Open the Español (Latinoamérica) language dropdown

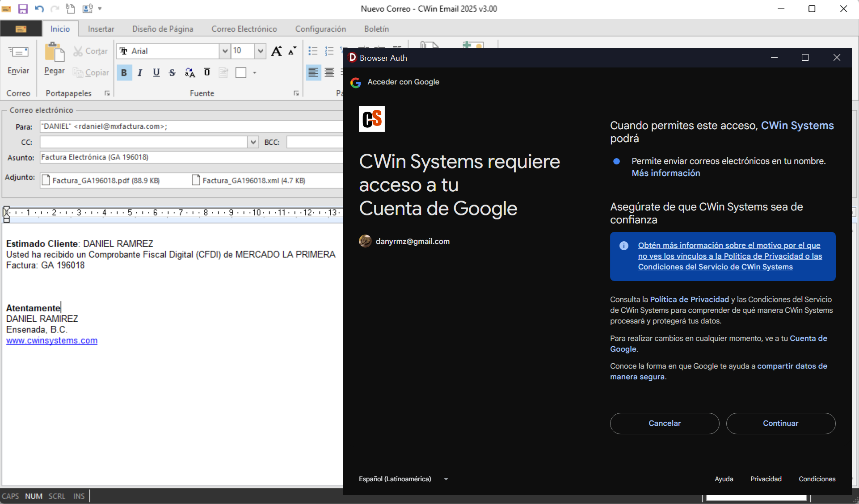click(404, 479)
